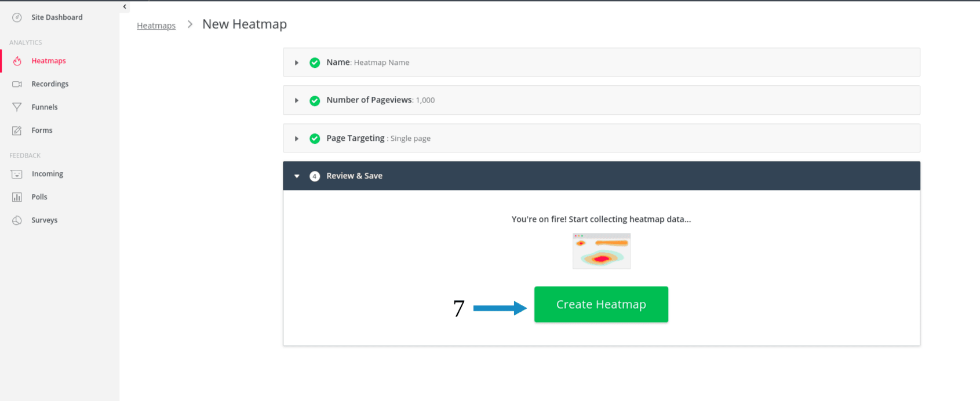Viewport: 980px width, 401px height.
Task: Expand the Number of Pageviews section arrow
Action: pos(297,101)
